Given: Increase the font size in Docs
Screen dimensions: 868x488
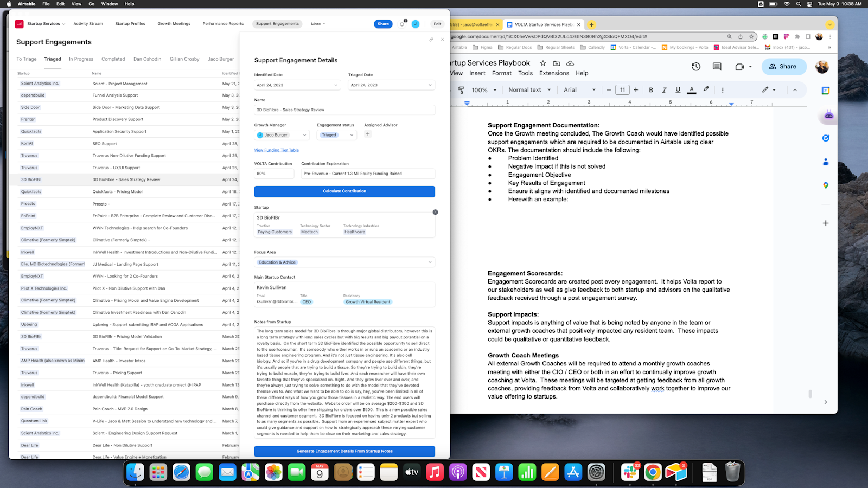Looking at the screenshot, I should click(x=636, y=90).
